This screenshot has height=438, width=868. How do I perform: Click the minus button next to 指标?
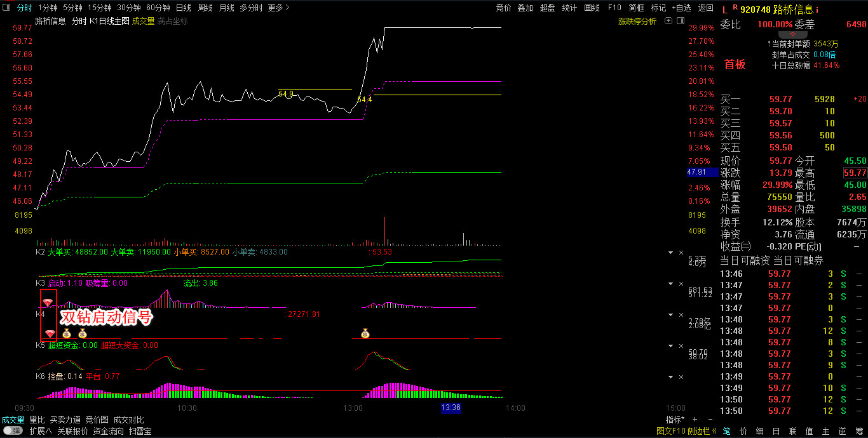coord(709,420)
